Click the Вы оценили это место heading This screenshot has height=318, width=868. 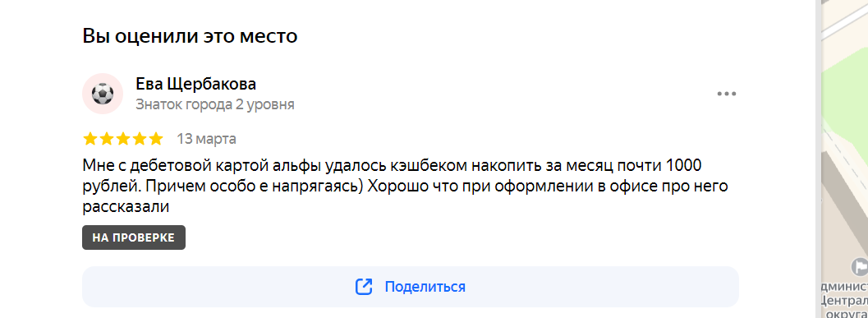pyautogui.click(x=190, y=35)
